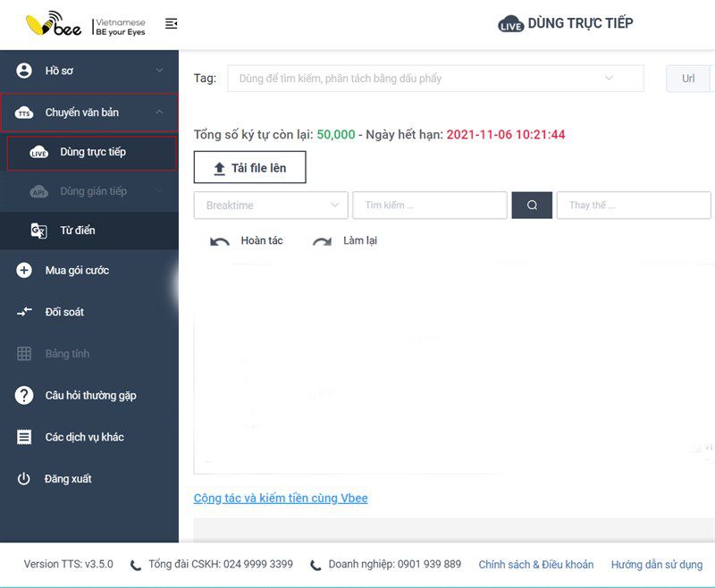Open the Breaktime dropdown

tap(271, 206)
